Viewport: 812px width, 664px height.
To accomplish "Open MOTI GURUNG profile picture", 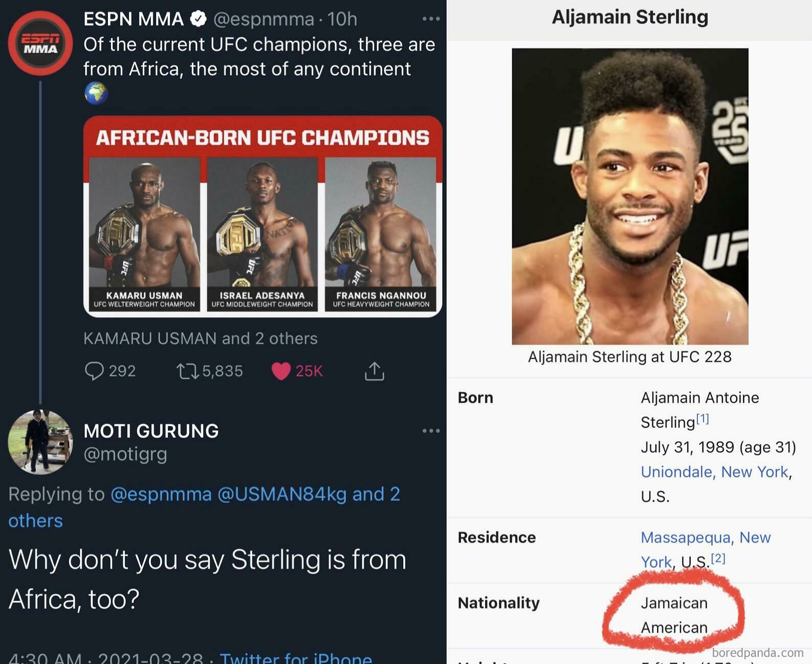I will (x=40, y=441).
